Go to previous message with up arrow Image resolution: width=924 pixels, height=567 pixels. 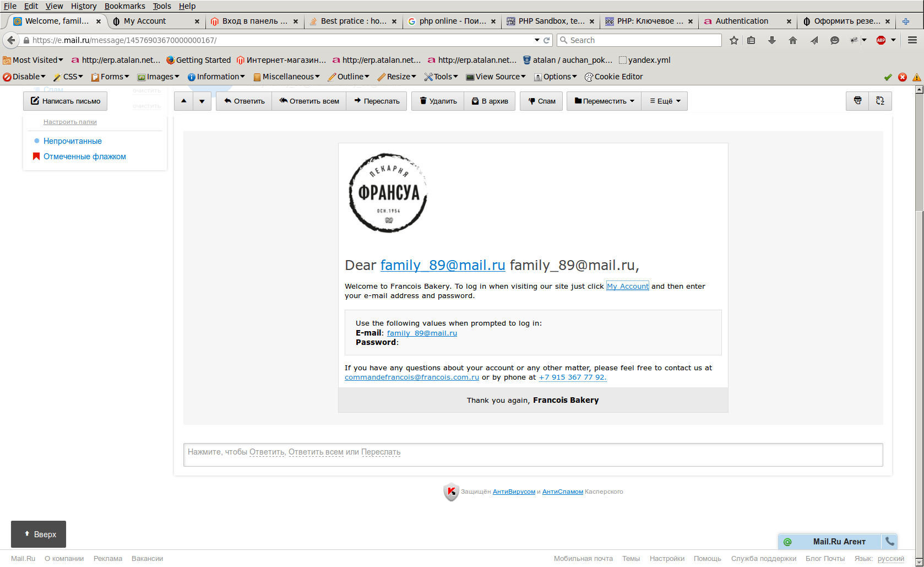pyautogui.click(x=184, y=101)
